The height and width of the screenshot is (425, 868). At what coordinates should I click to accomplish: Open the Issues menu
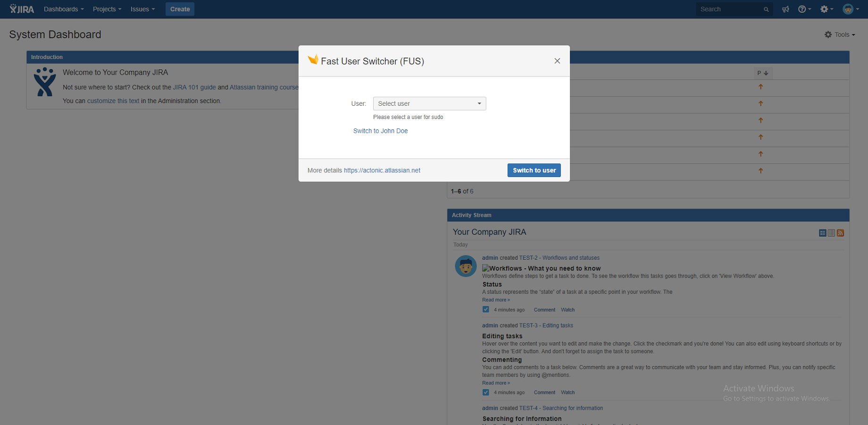click(x=142, y=9)
